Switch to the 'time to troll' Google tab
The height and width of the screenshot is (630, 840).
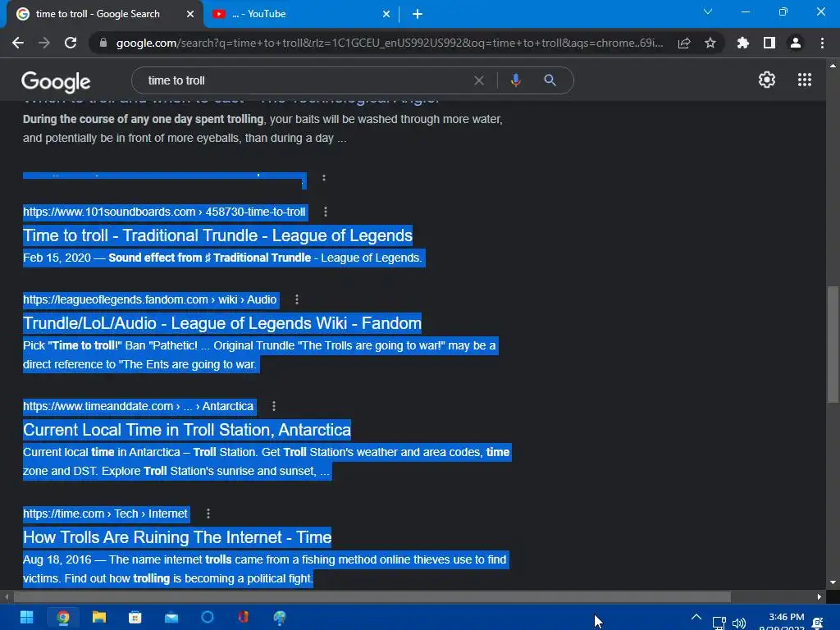click(102, 14)
